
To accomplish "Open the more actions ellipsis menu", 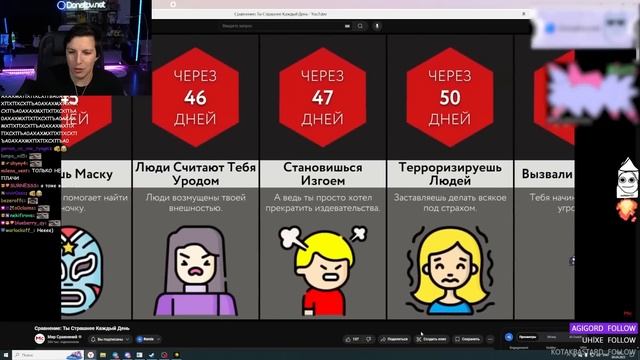I will tap(490, 339).
